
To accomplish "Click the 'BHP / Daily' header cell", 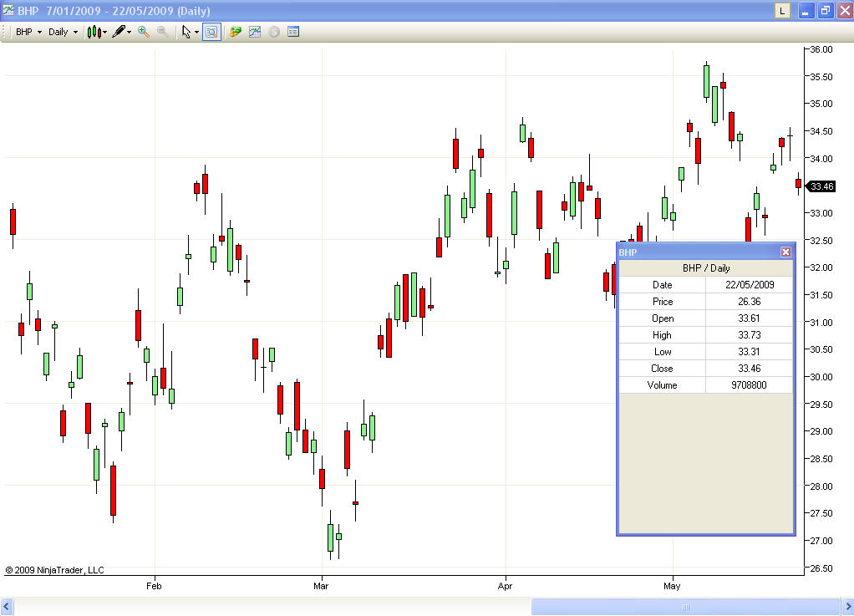I will [x=706, y=268].
